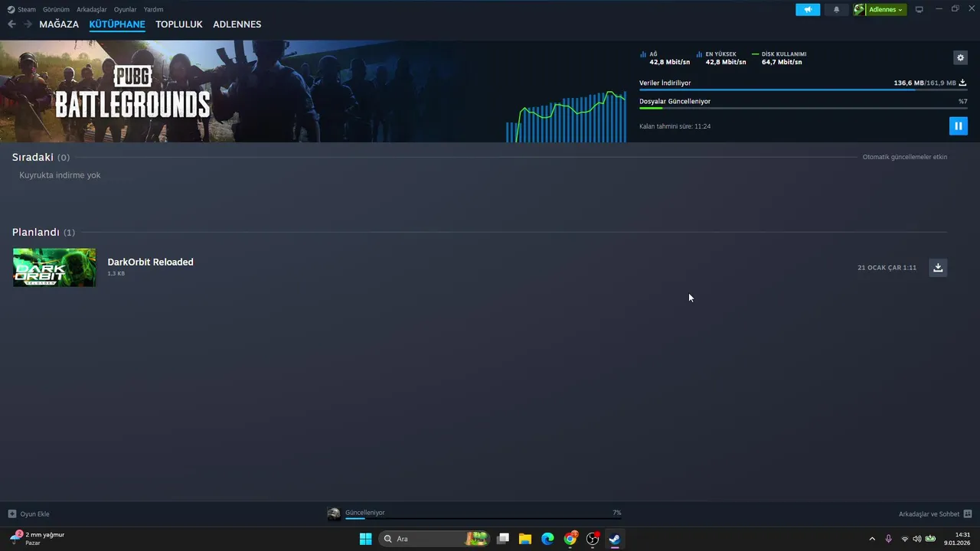Open the Görünüm menu

point(56,9)
